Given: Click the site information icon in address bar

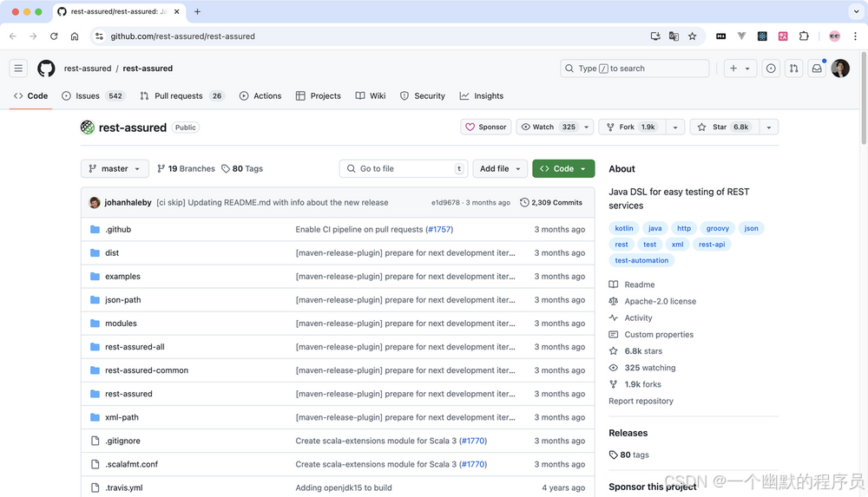Looking at the screenshot, I should pyautogui.click(x=99, y=36).
